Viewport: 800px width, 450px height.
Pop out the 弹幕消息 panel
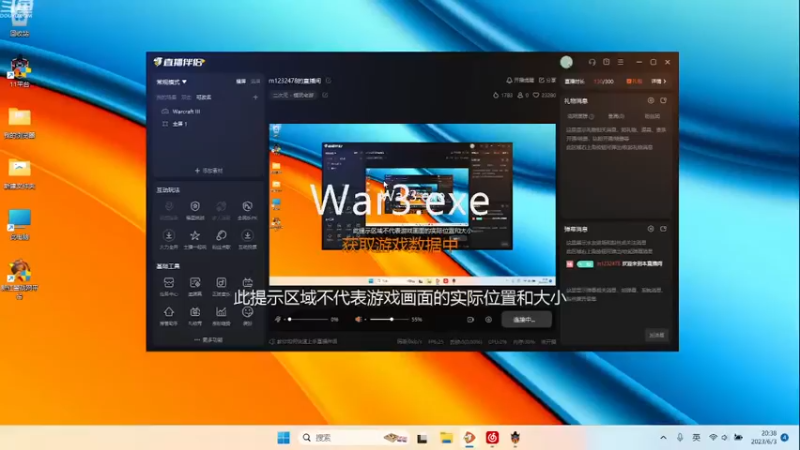coord(663,229)
